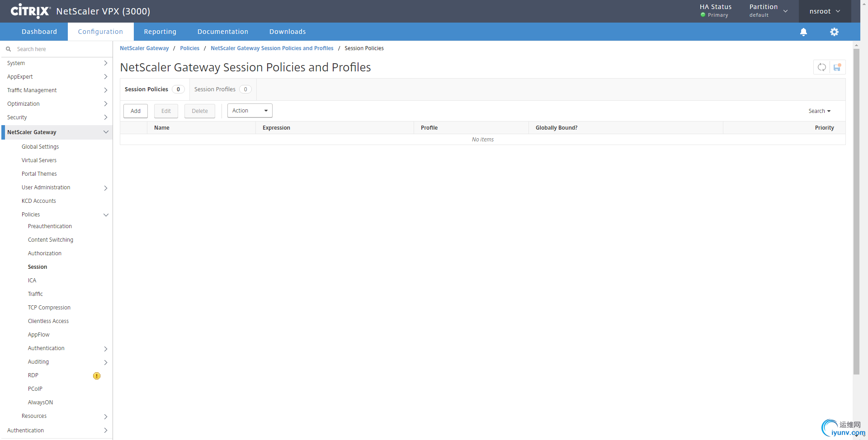Click the search magnifier icon in sidebar
The height and width of the screenshot is (440, 868).
(8, 49)
